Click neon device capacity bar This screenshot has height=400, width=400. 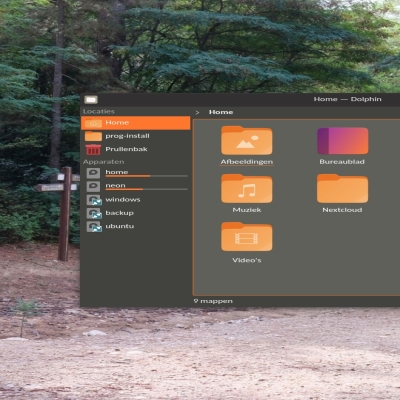(x=146, y=189)
